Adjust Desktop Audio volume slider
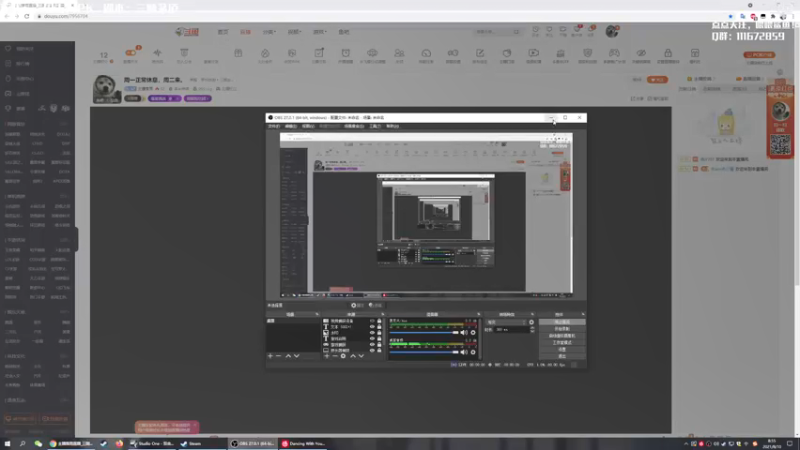Image resolution: width=800 pixels, height=450 pixels. click(424, 352)
